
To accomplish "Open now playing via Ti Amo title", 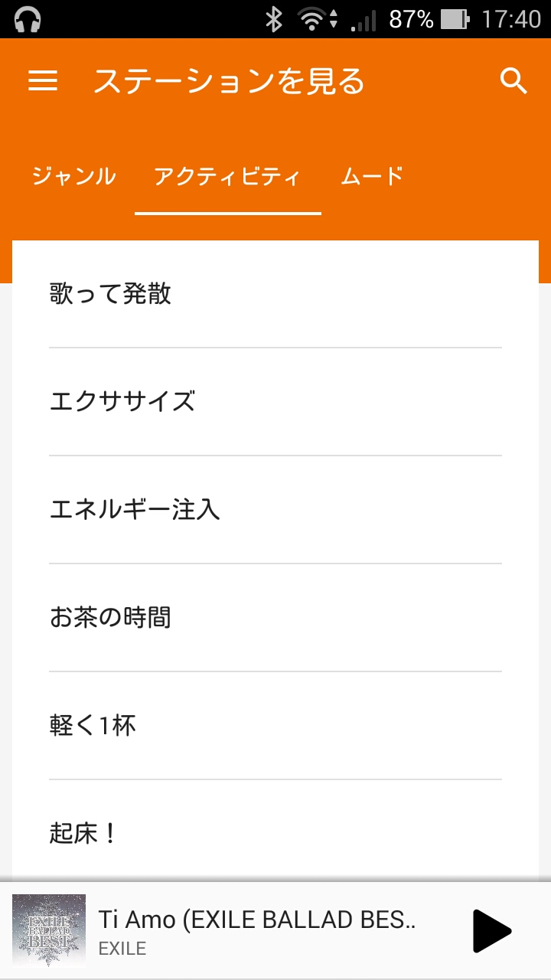I will click(257, 920).
